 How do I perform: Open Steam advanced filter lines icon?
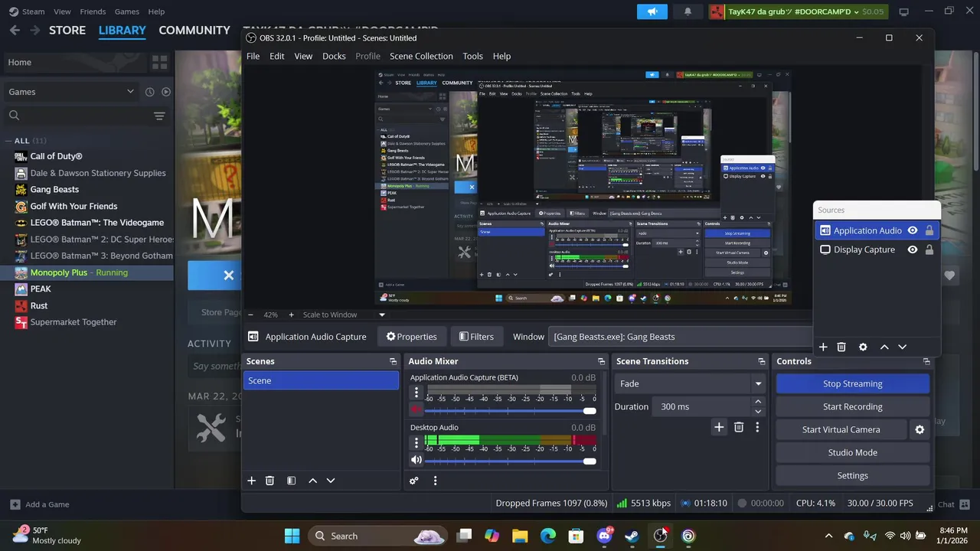tap(159, 116)
